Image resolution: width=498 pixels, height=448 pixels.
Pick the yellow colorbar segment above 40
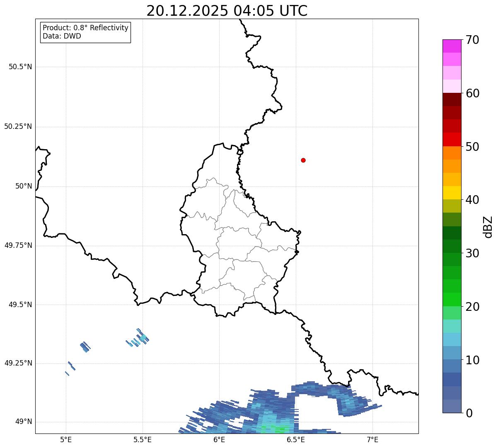coord(452,193)
